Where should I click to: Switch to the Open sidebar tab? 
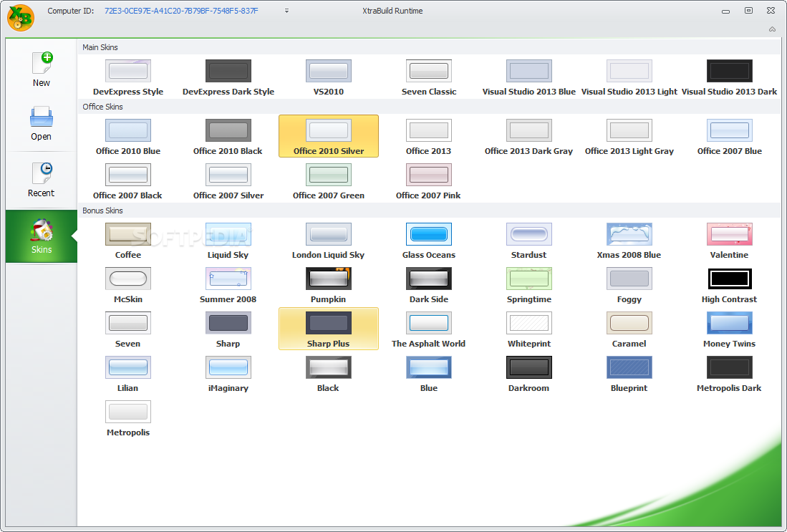[41, 123]
